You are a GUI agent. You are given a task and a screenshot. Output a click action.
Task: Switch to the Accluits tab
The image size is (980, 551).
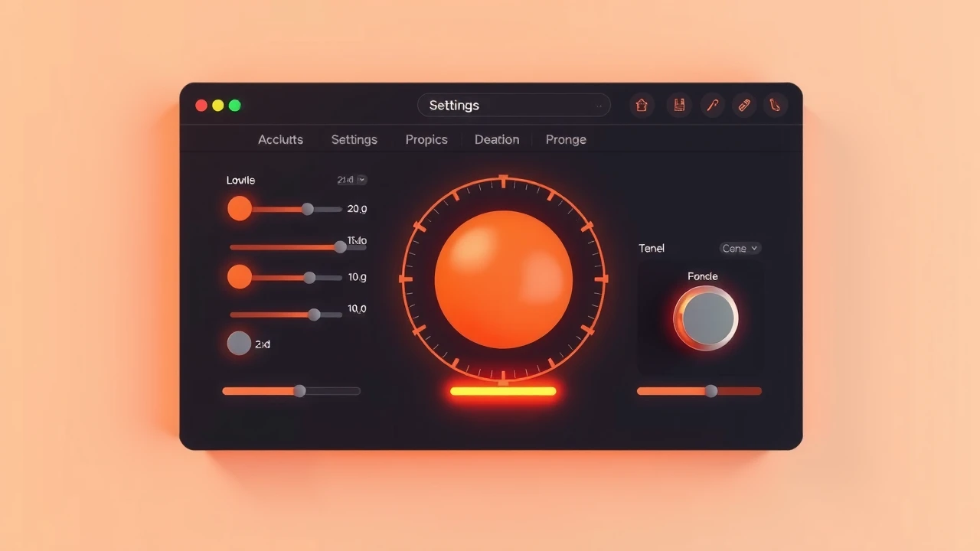click(280, 139)
